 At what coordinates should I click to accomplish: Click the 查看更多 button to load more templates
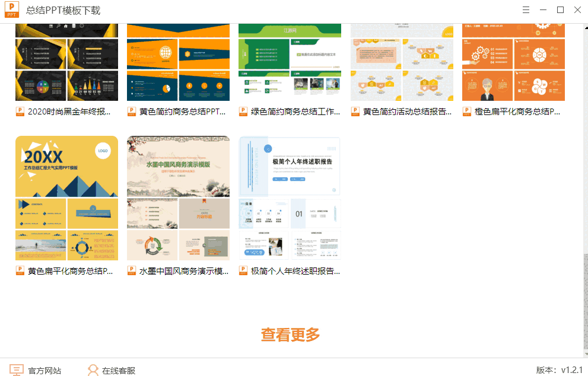click(x=289, y=334)
